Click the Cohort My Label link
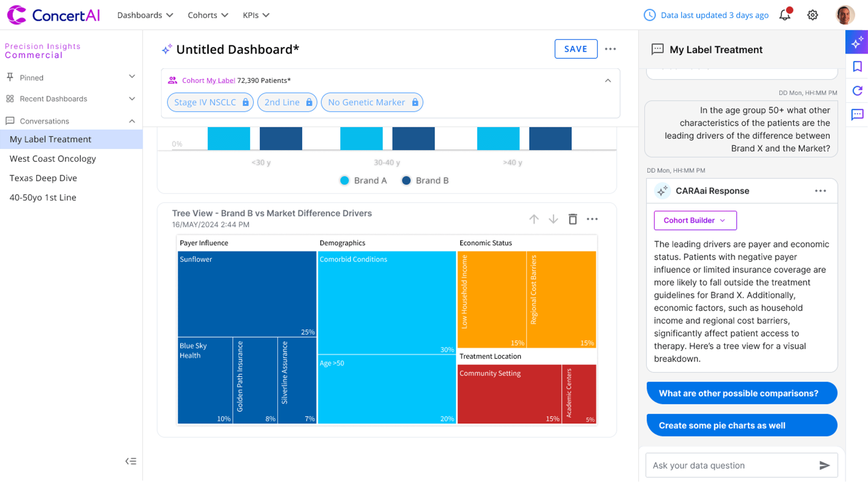Viewport: 868px width, 482px height. (x=208, y=80)
